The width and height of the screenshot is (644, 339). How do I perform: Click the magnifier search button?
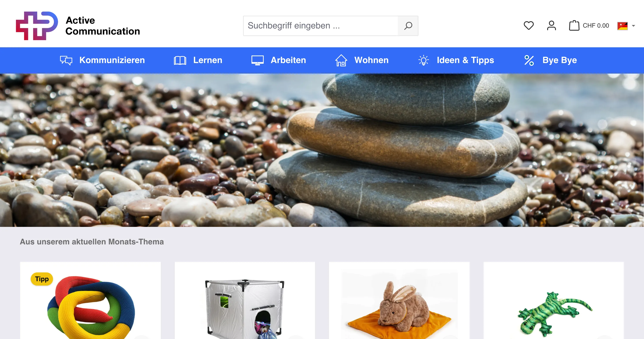408,26
